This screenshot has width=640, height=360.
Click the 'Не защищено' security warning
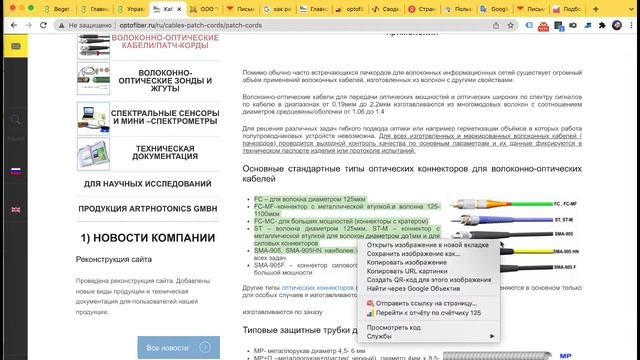pos(85,25)
